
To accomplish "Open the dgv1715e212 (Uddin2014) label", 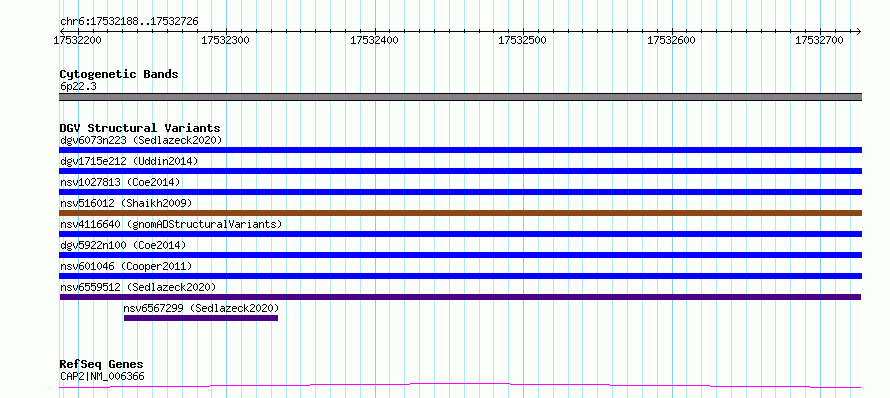I will tap(129, 161).
